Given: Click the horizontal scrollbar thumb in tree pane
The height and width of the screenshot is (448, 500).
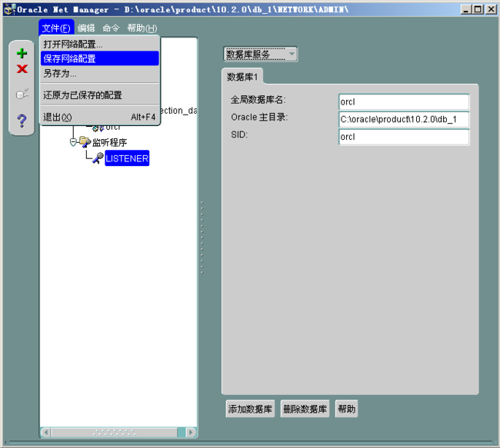Looking at the screenshot, I should click(114, 433).
